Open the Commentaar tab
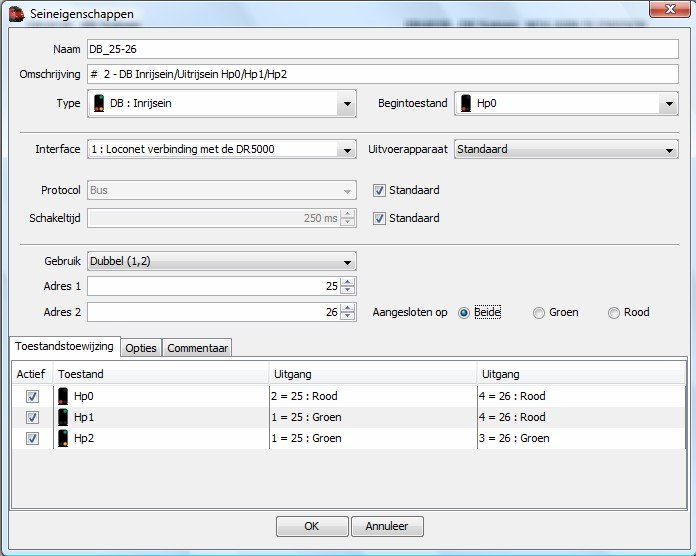696x556 pixels. point(197,348)
